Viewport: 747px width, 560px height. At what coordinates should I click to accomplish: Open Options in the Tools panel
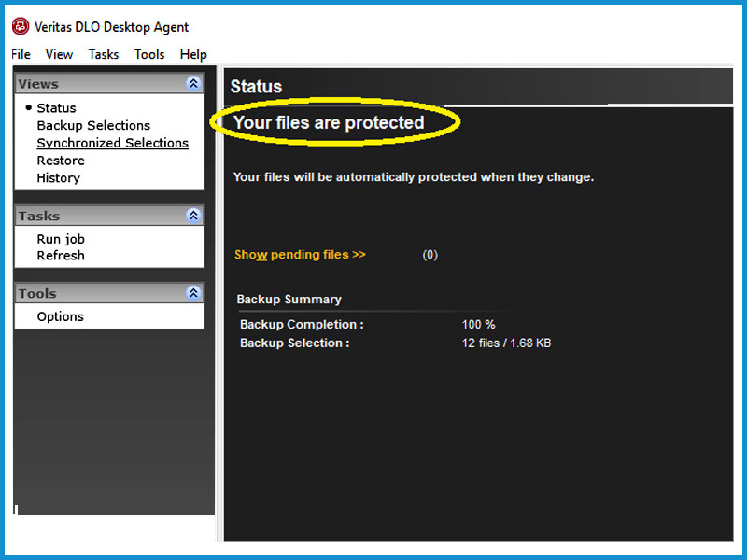[60, 316]
